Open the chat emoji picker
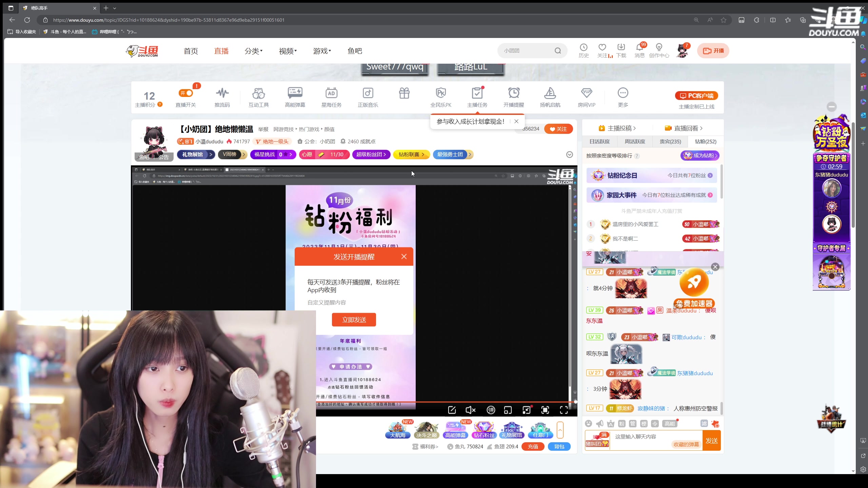 pos(589,424)
